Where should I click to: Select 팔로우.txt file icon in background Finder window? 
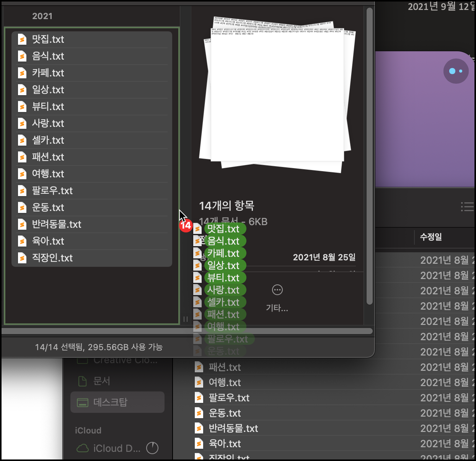[x=199, y=398]
